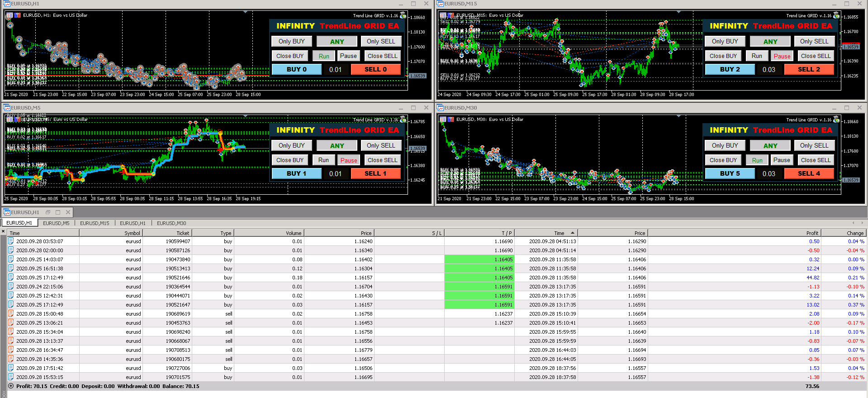Enable Only SELL mode in the M15 chart panel
This screenshot has height=398, width=868.
[814, 41]
